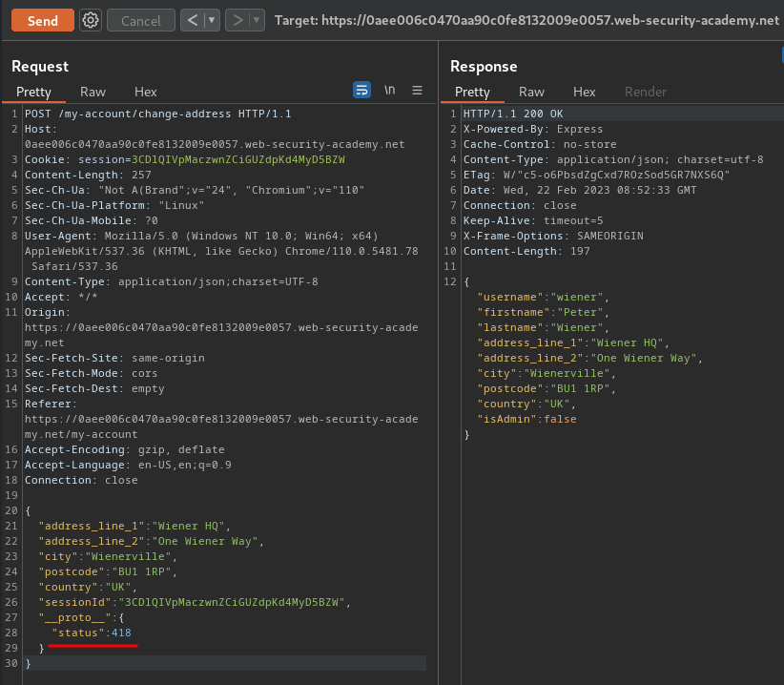Click request "postcode":"BU1 1RP" line
This screenshot has width=784, height=685.
click(x=108, y=571)
